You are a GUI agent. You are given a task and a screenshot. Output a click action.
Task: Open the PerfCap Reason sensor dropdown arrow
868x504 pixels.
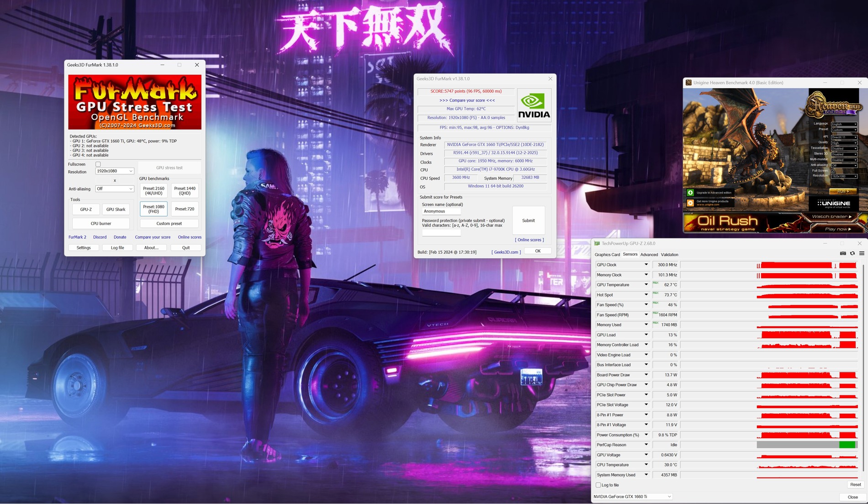click(646, 445)
